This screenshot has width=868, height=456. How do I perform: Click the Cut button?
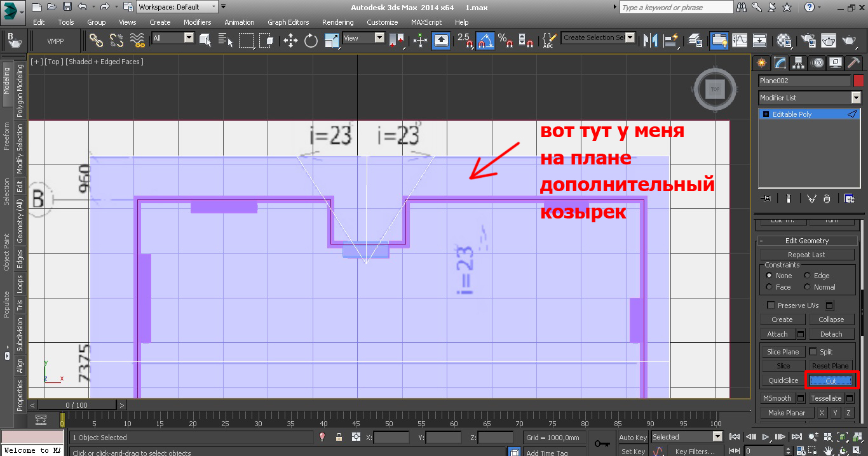click(x=831, y=380)
